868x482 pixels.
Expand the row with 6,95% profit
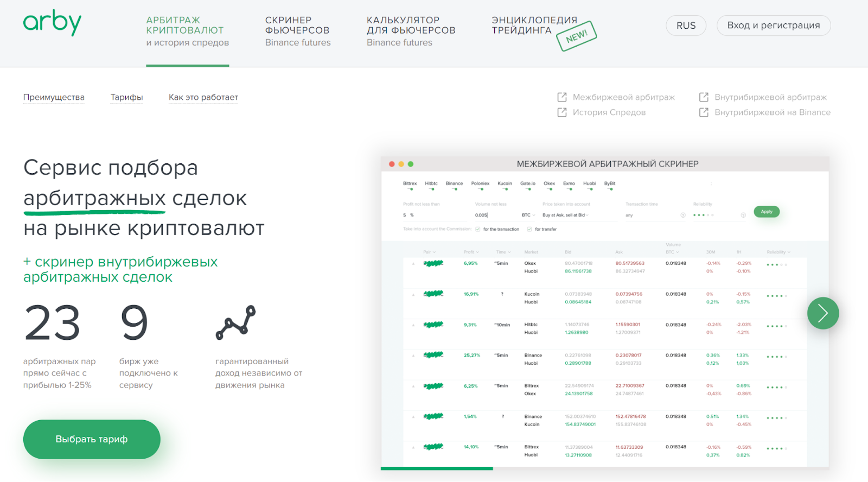(413, 264)
